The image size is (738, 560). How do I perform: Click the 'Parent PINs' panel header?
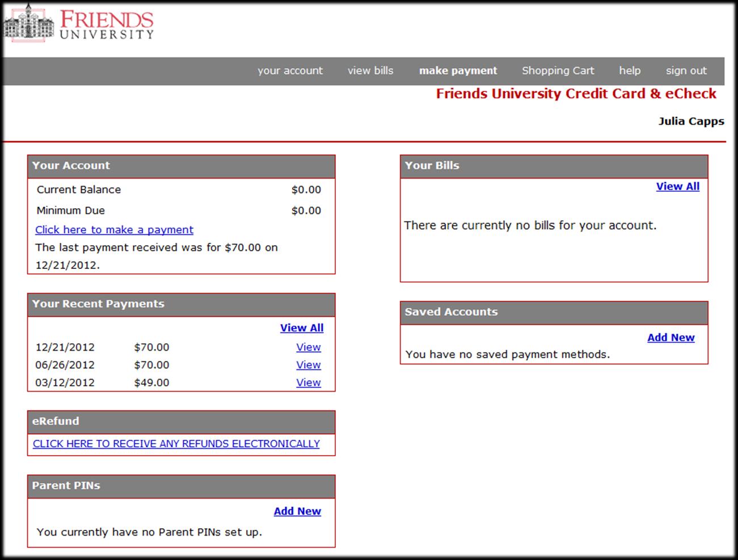[182, 487]
